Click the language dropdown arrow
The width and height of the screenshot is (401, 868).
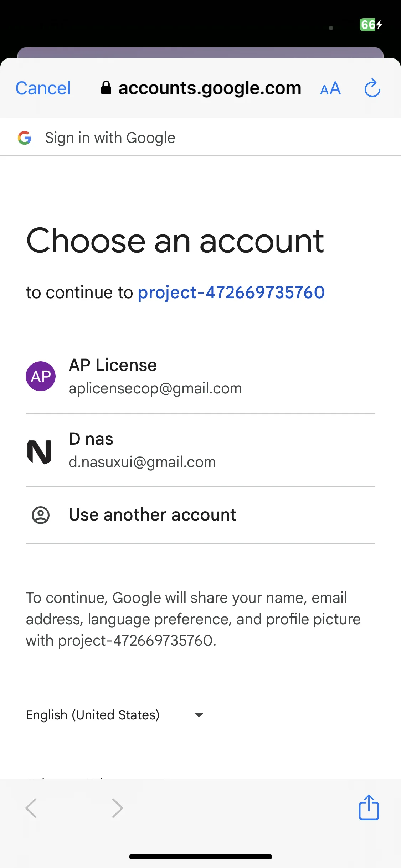coord(199,715)
